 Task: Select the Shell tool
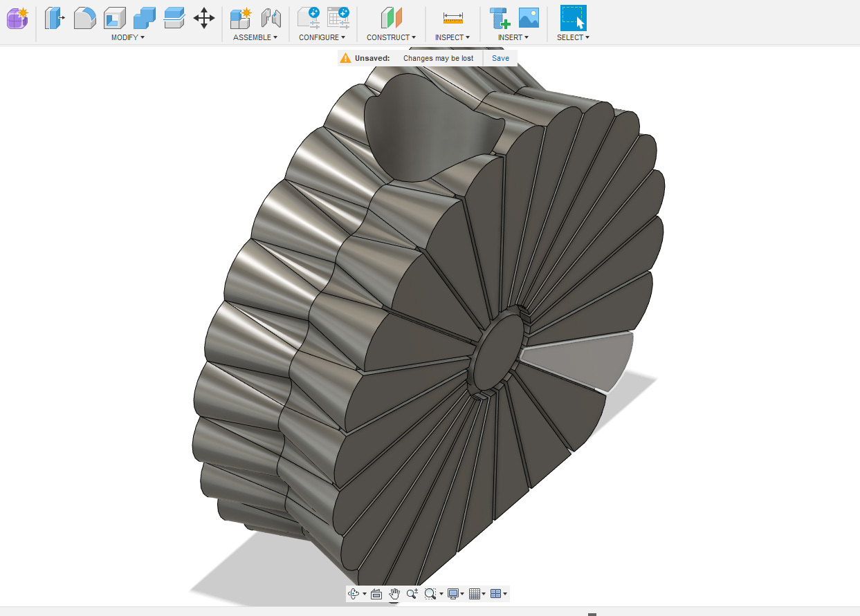[x=114, y=18]
